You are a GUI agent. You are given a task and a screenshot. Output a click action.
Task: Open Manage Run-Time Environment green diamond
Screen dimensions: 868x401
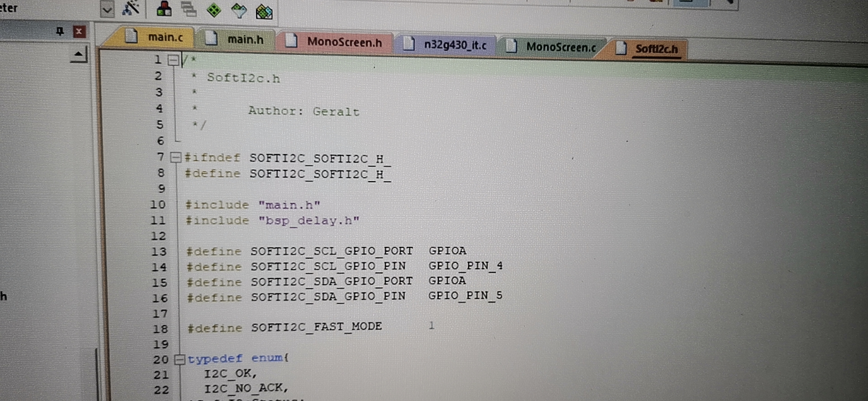point(214,10)
